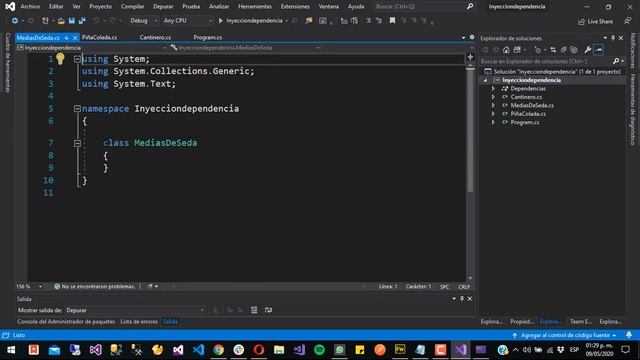Click the Collapse All icon in Solution Explorer
This screenshot has height=360, width=640.
564,50
